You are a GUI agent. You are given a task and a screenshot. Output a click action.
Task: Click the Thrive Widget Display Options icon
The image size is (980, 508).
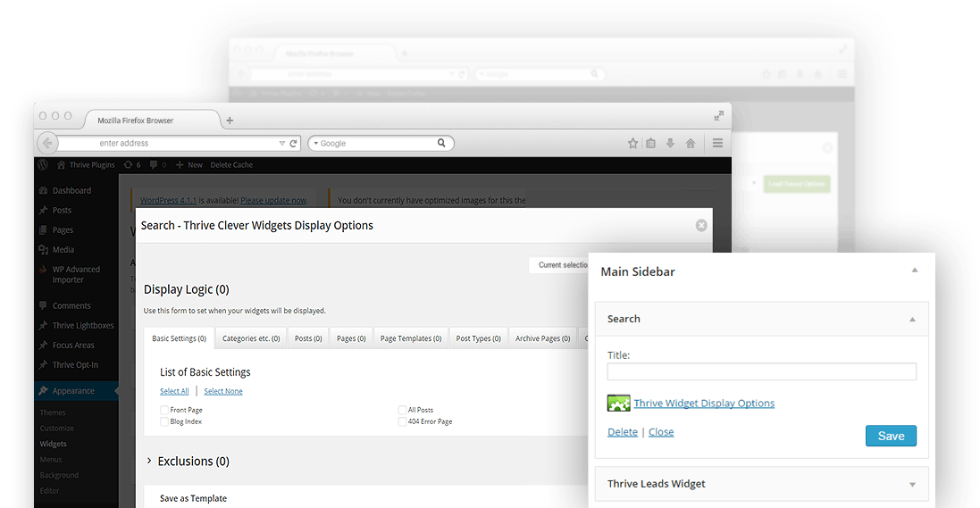coord(619,404)
